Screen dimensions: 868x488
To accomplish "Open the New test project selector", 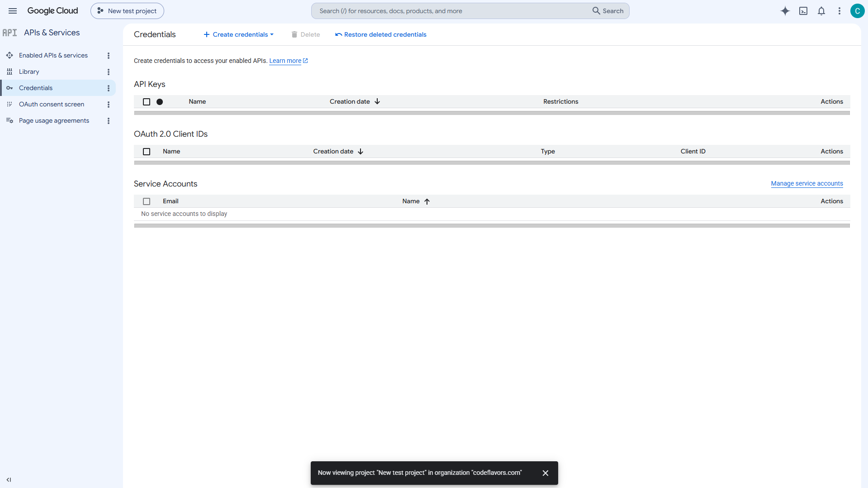I will [127, 11].
